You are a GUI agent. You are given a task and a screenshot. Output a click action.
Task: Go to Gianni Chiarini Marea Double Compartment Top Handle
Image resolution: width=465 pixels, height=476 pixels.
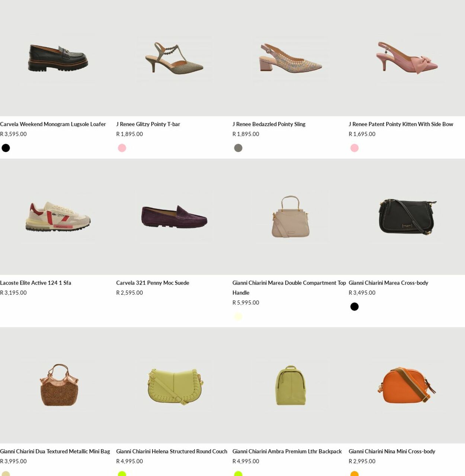(x=289, y=288)
